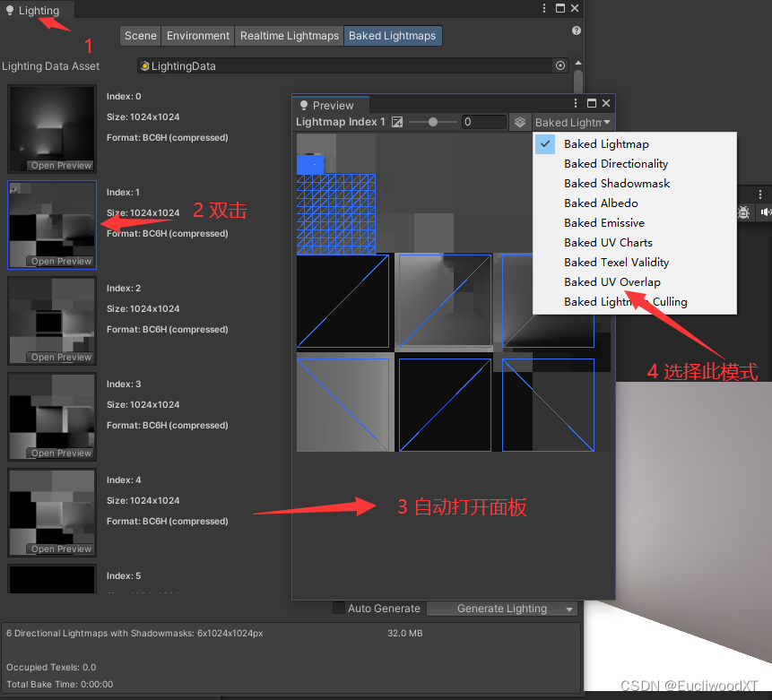The height and width of the screenshot is (700, 772).
Task: Open Lighting panel kebab options menu
Action: tap(544, 8)
